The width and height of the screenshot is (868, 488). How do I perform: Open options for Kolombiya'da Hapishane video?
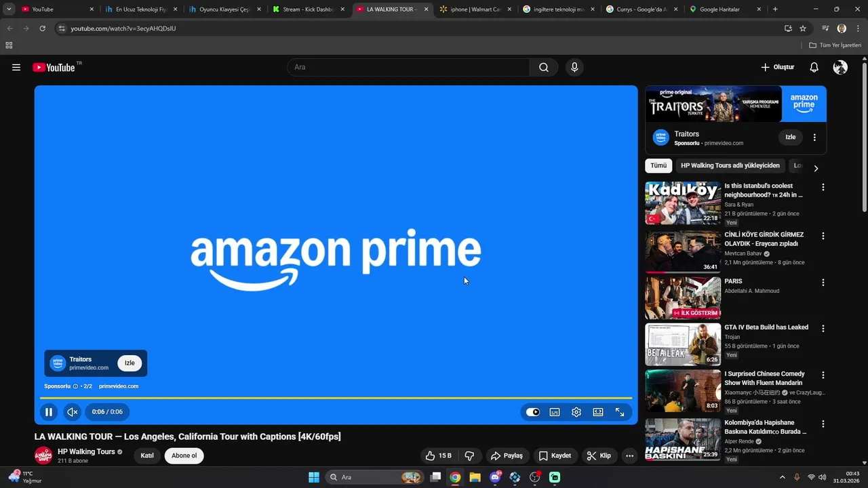823,424
